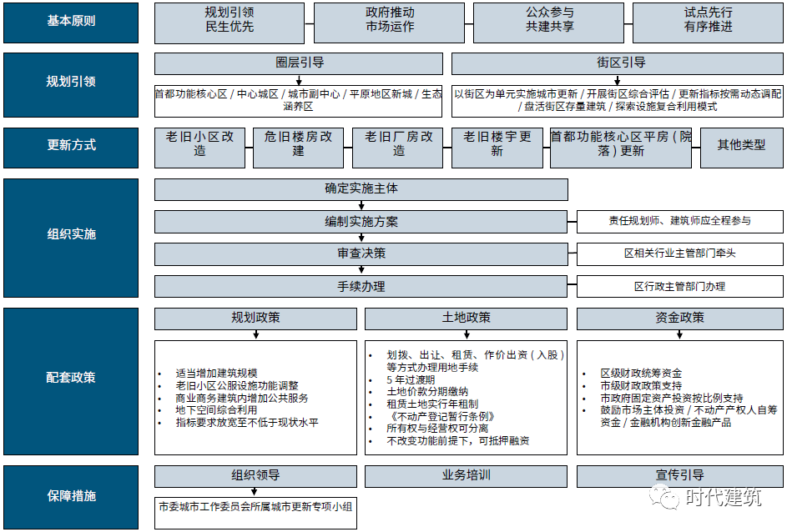The width and height of the screenshot is (787, 532).
Task: Click the 适当增加建筑规模 bullet
Action: pos(216,374)
